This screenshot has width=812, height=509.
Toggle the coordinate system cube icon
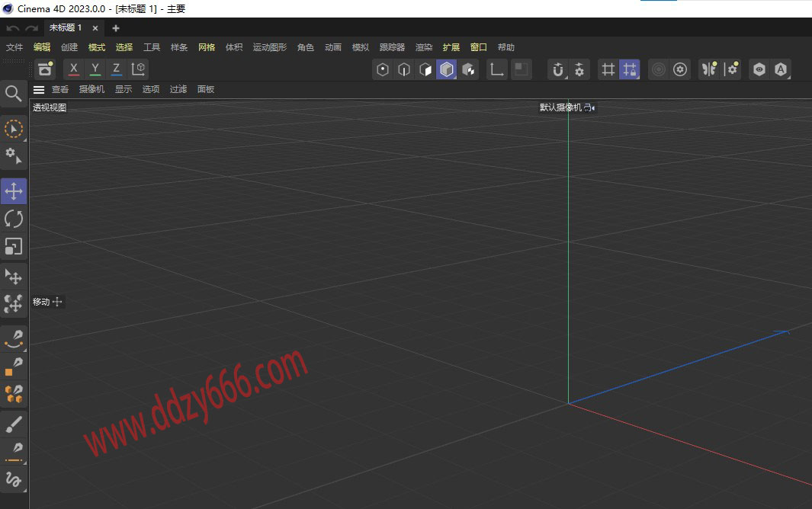tap(138, 69)
